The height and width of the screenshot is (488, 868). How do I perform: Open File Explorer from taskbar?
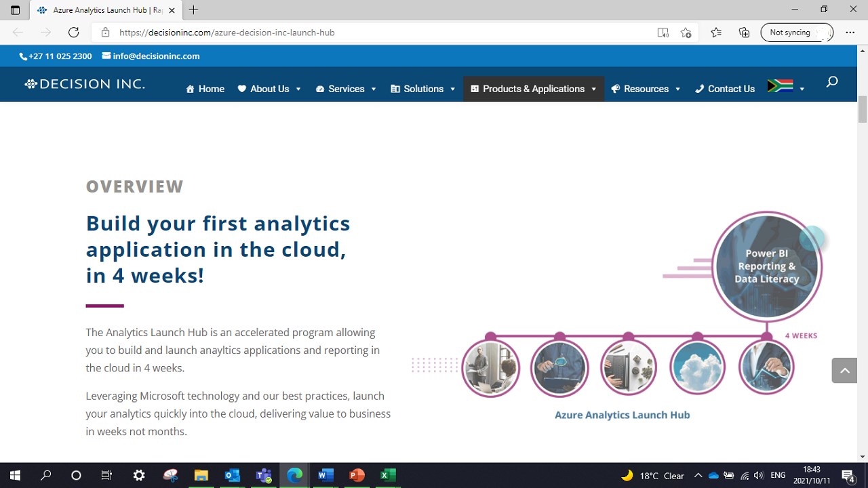pos(201,475)
